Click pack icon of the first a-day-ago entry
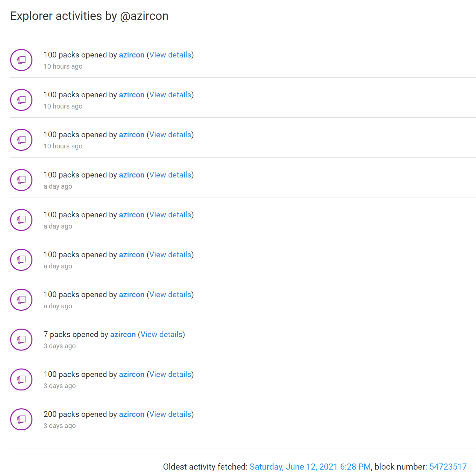The width and height of the screenshot is (476, 475). 21,180
